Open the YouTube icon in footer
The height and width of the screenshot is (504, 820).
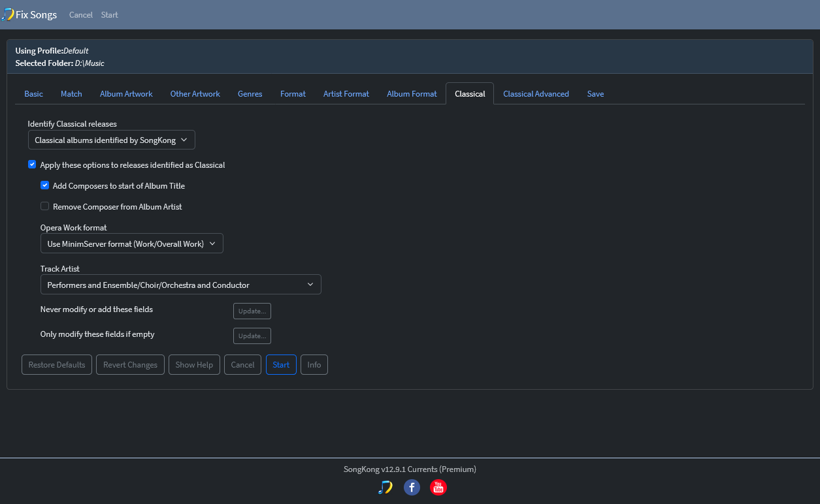point(438,487)
